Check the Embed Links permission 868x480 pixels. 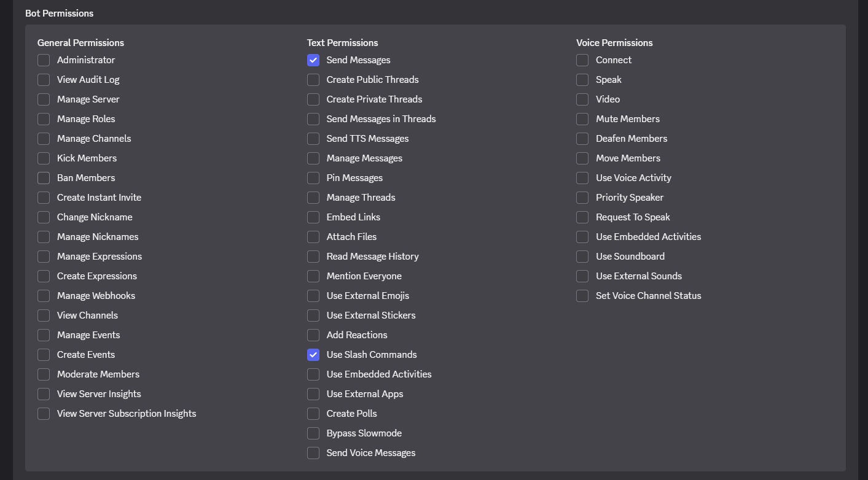click(313, 217)
